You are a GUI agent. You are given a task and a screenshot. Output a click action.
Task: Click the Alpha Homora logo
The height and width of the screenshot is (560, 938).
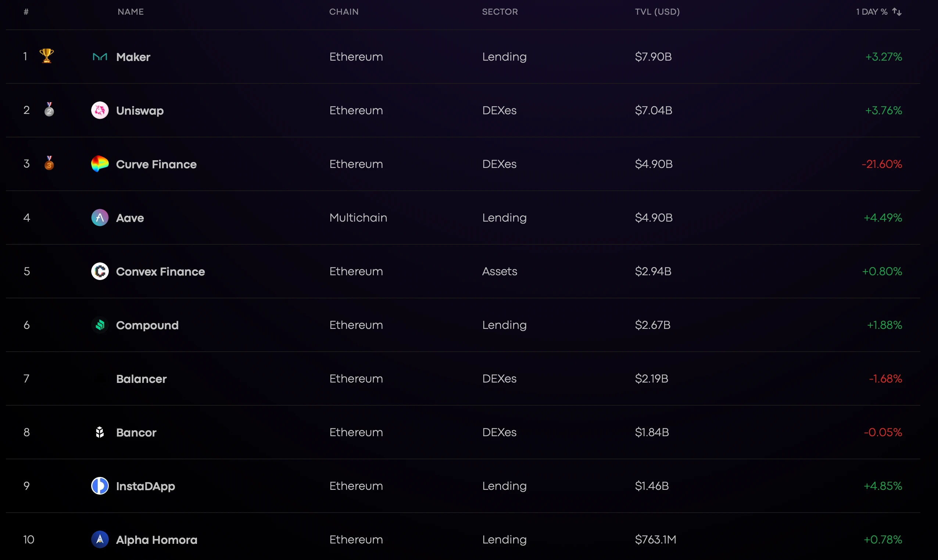(x=100, y=539)
